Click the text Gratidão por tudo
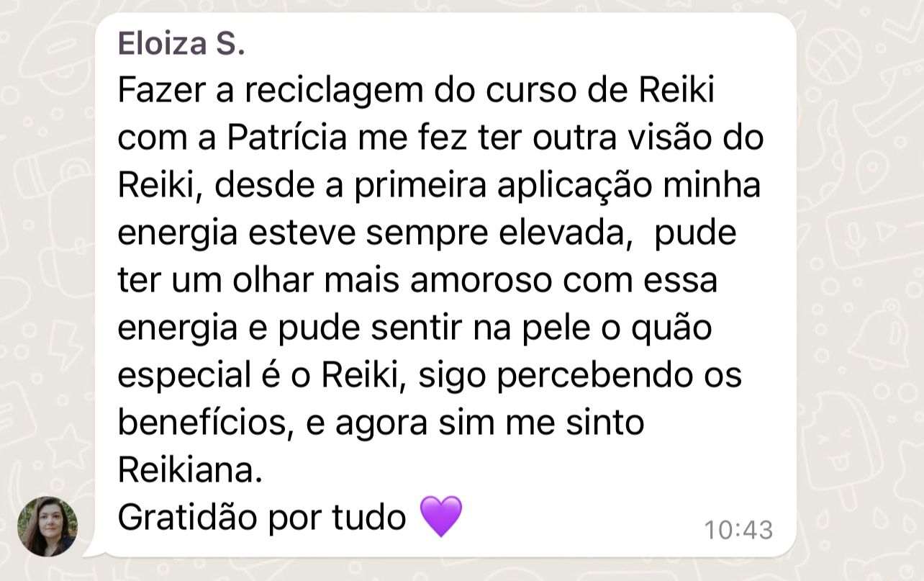 [x=262, y=517]
